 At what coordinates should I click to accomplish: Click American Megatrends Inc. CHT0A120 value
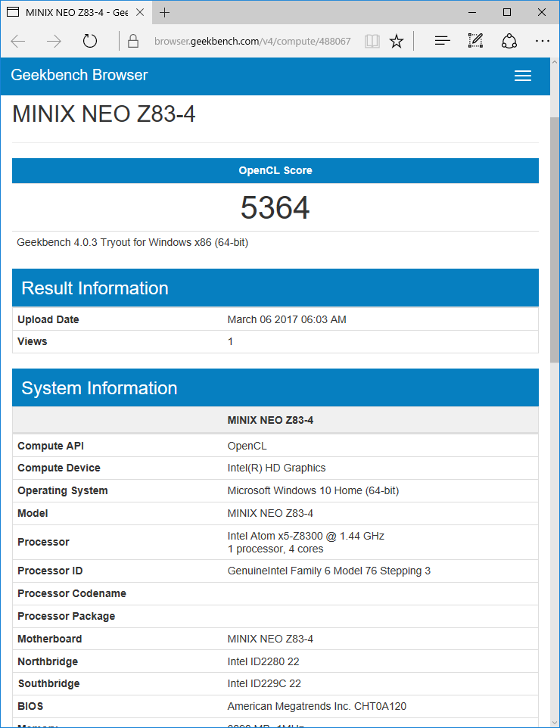(x=316, y=706)
